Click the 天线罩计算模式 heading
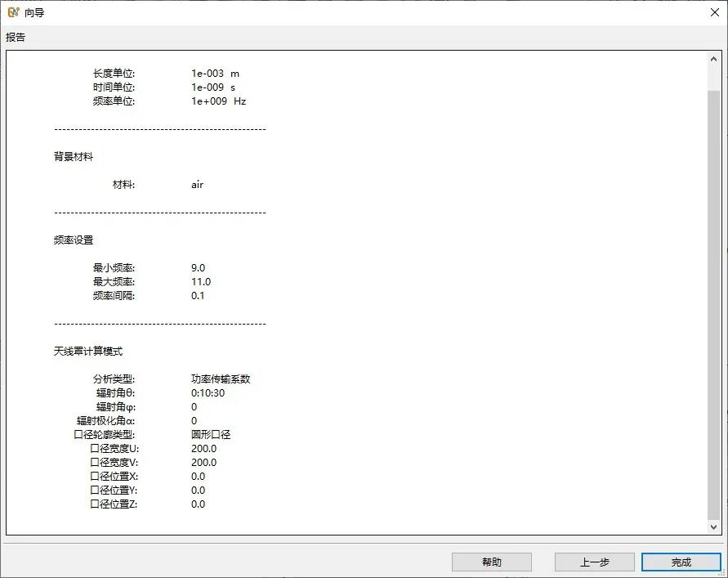This screenshot has width=728, height=578. 88,352
